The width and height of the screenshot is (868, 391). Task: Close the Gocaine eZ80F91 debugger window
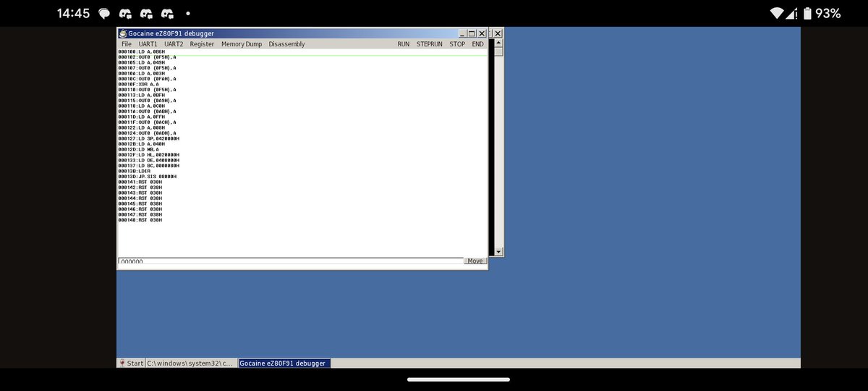coord(482,33)
